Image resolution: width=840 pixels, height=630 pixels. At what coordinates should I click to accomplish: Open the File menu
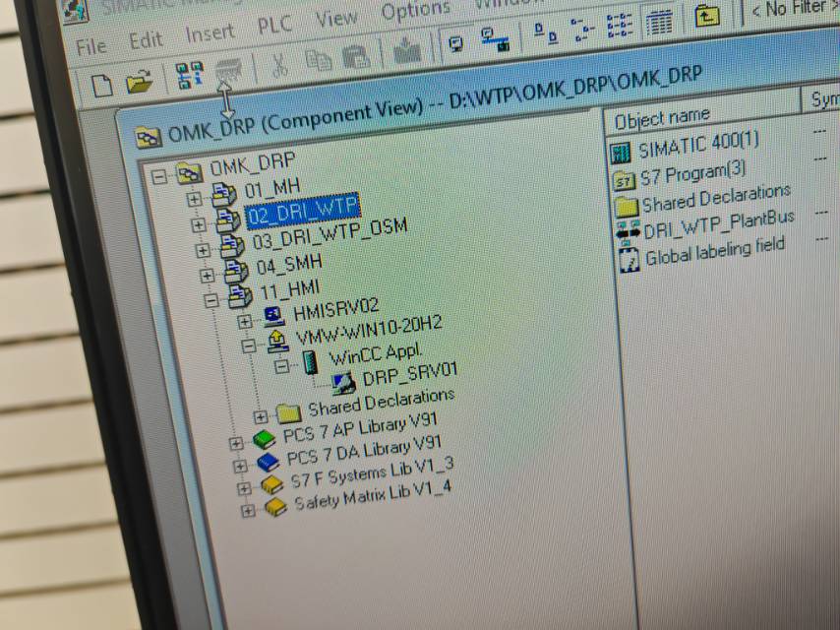[90, 47]
